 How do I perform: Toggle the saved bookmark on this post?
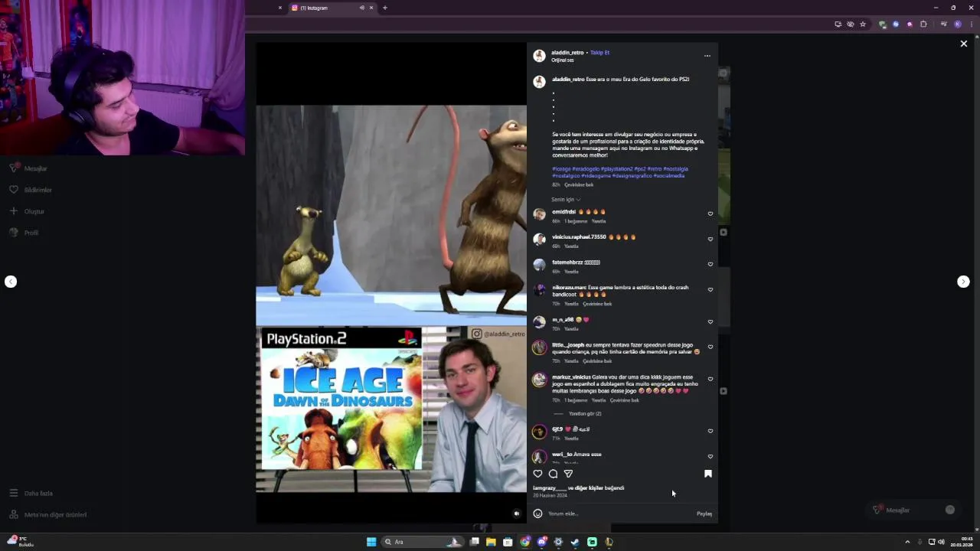click(x=708, y=474)
